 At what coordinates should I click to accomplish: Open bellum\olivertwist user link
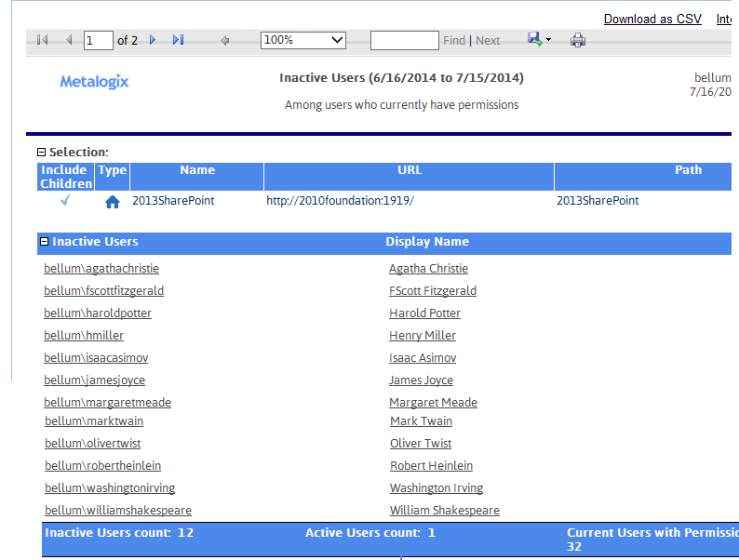point(93,444)
